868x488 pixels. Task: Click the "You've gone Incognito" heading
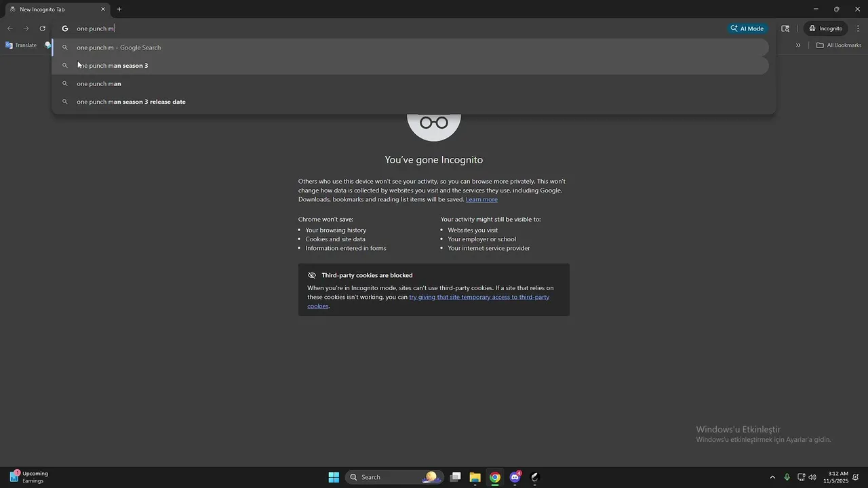434,160
